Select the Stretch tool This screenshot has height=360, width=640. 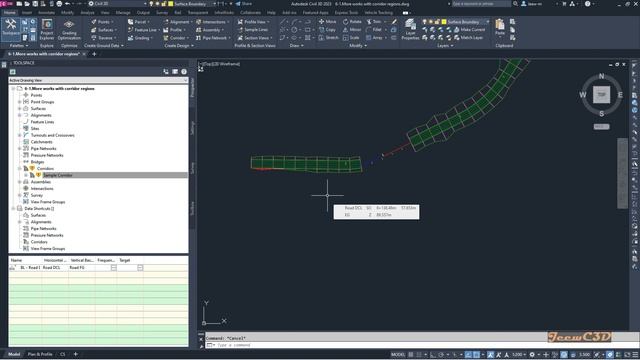328,38
